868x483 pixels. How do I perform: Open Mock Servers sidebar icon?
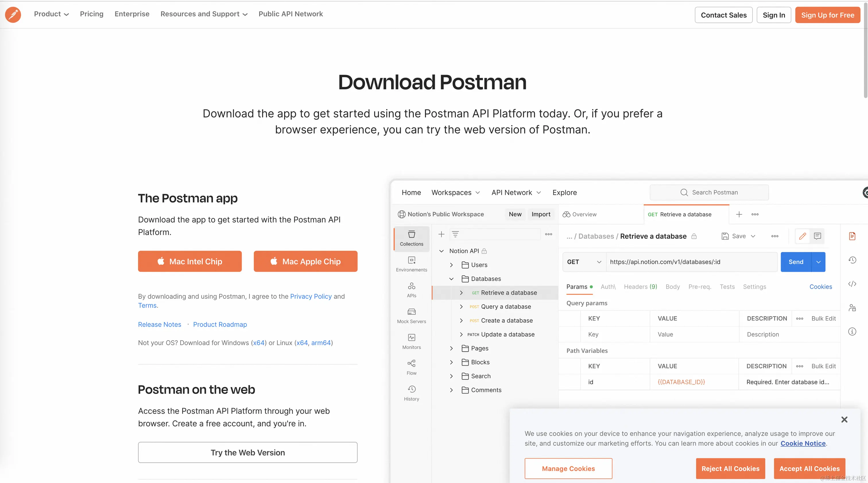click(x=411, y=316)
